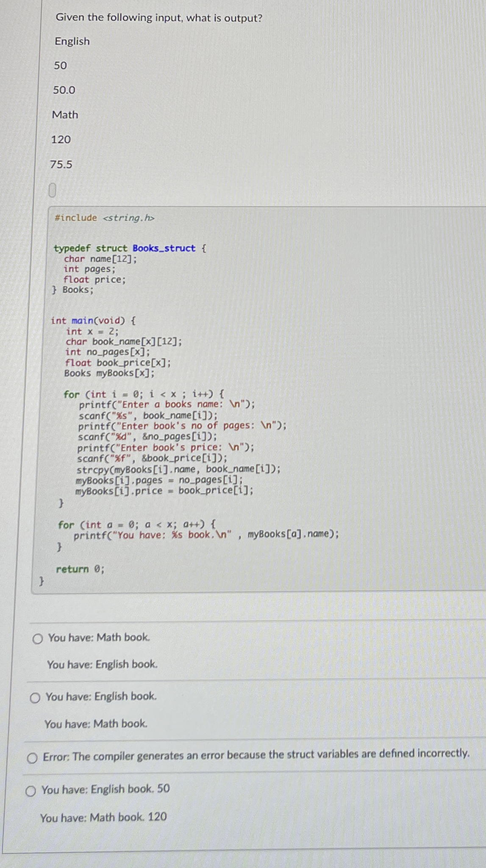Click the 'return 0;' code line
Viewport: 486px width, 868px height.
coord(80,569)
